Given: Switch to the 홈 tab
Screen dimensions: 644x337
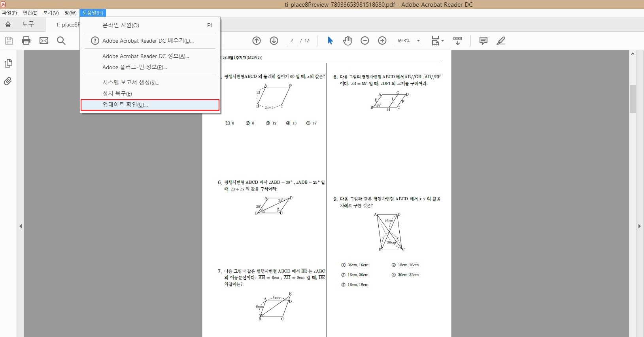Looking at the screenshot, I should coord(8,24).
